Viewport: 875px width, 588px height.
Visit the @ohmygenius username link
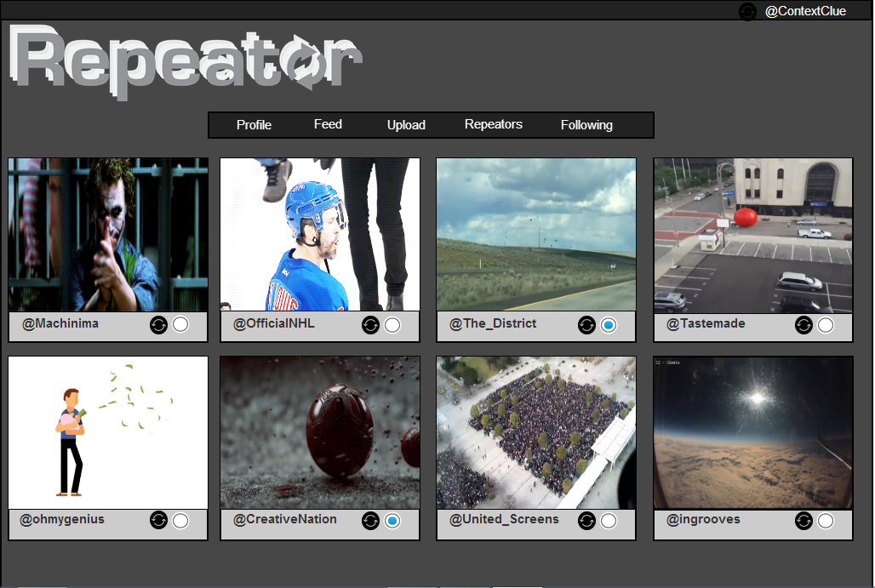(x=62, y=519)
